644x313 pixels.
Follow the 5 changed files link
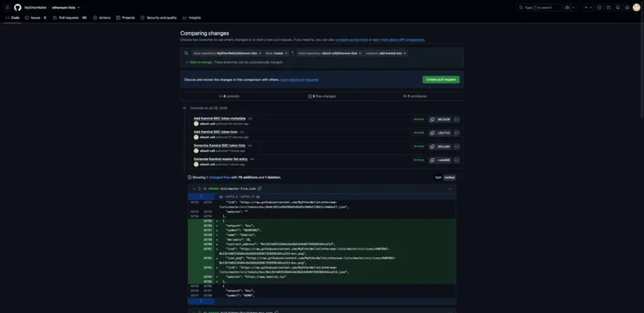tap(218, 178)
